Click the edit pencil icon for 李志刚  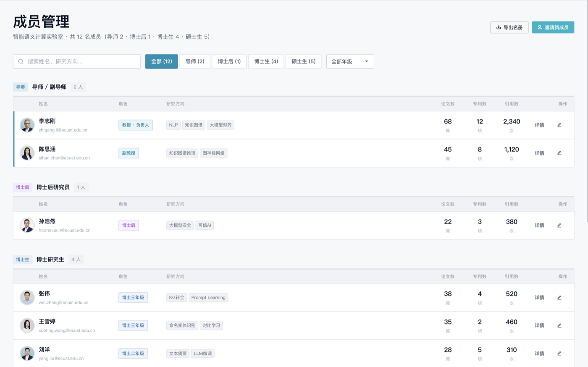pyautogui.click(x=559, y=125)
